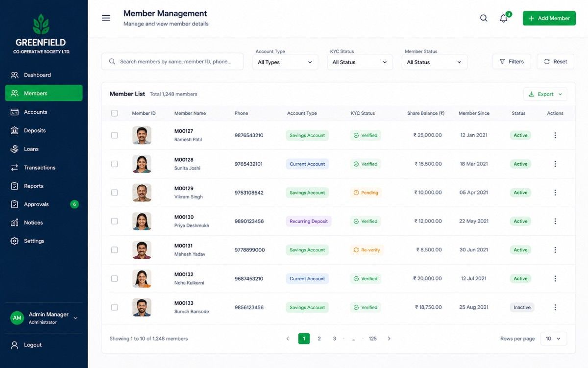
Task: Click Neha Kulkarni's profile photo
Action: (142, 278)
